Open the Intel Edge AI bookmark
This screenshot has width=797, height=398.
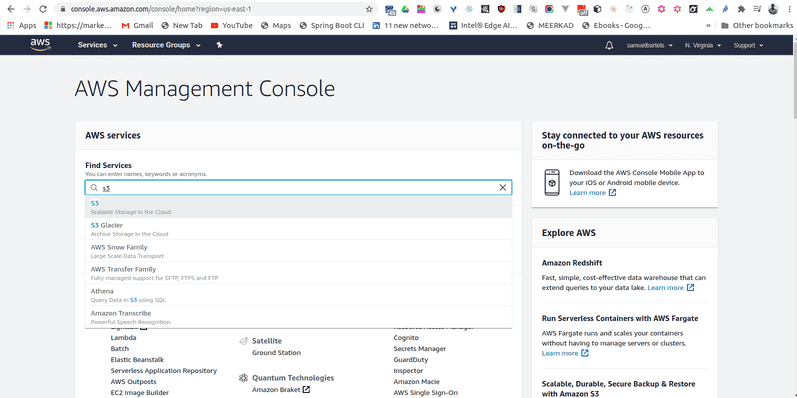[483, 25]
